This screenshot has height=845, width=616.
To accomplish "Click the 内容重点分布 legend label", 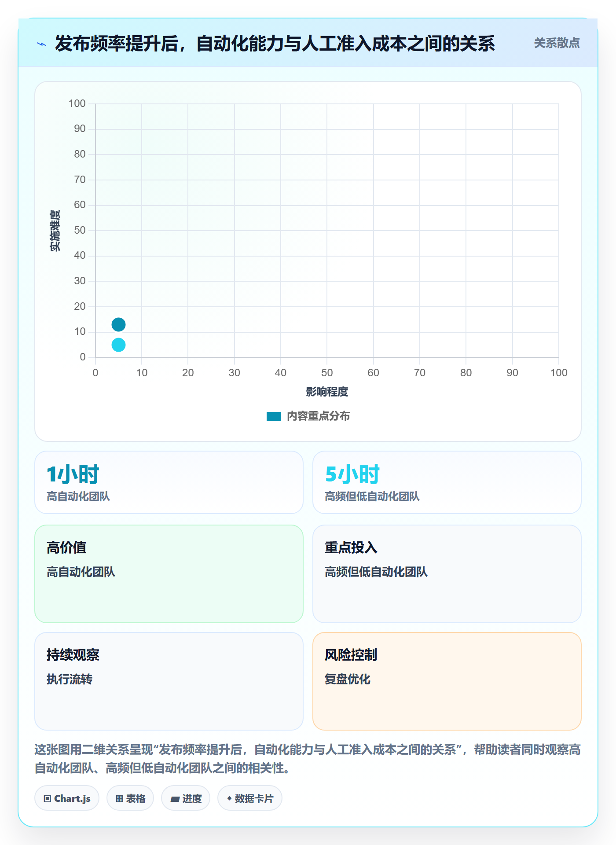I will (x=318, y=416).
